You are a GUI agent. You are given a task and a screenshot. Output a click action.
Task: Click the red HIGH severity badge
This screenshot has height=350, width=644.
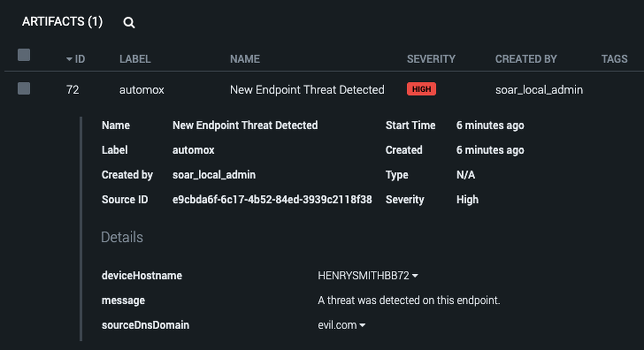pos(421,89)
